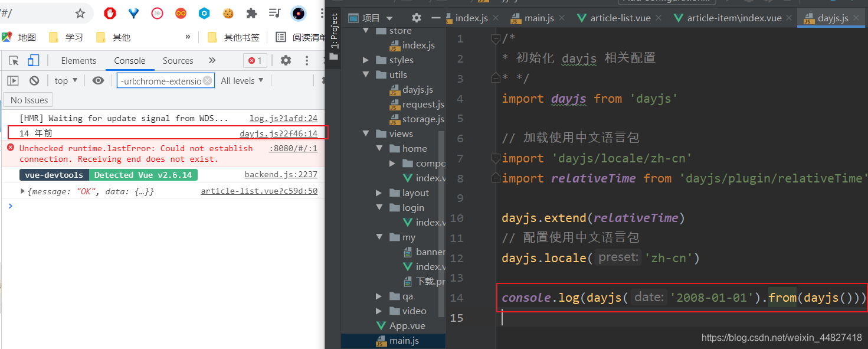Open the 其他书签 bookmark folder

[234, 37]
